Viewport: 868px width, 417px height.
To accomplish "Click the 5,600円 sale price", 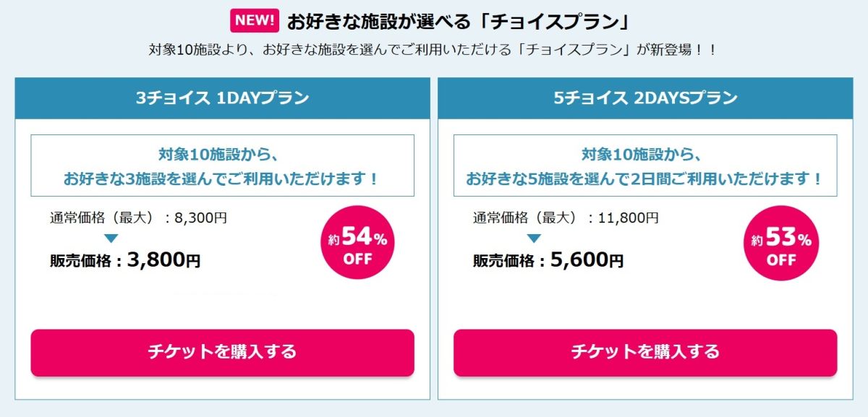I will click(x=587, y=260).
